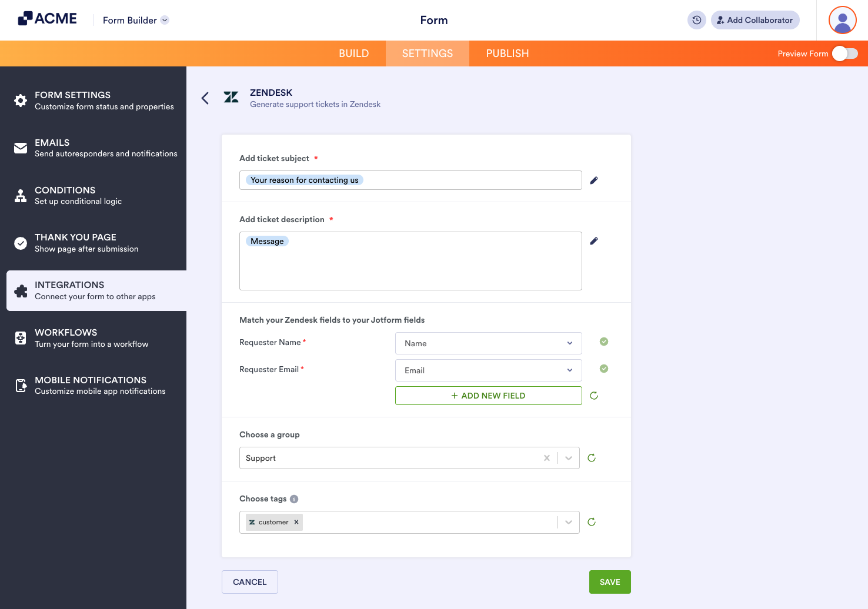Click the info icon next to Choose tags

pyautogui.click(x=293, y=498)
